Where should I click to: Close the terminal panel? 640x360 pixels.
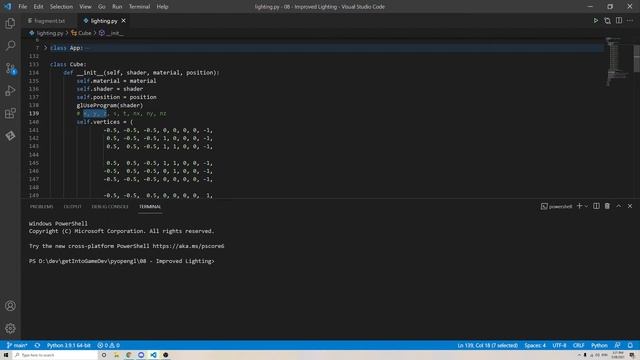pos(630,206)
